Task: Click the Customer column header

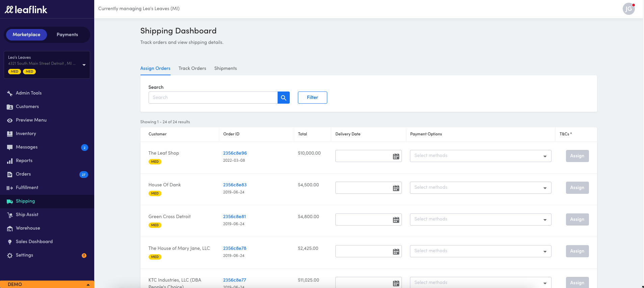Action: point(158,134)
